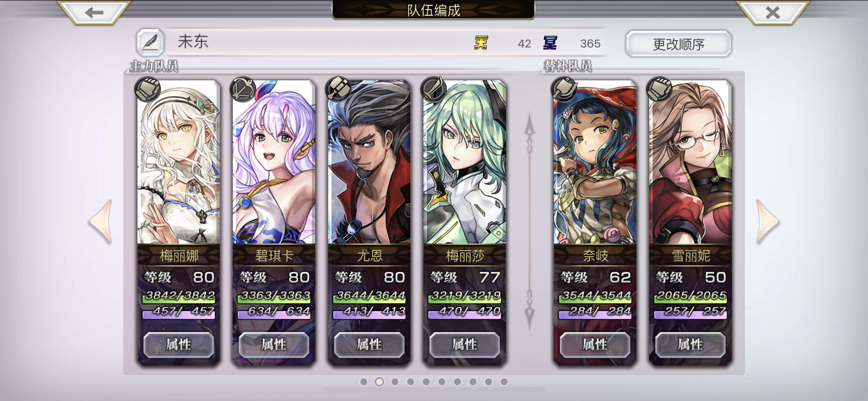Screen dimensions: 868x401
Task: Select 尤恩's character portrait
Action: [369, 162]
